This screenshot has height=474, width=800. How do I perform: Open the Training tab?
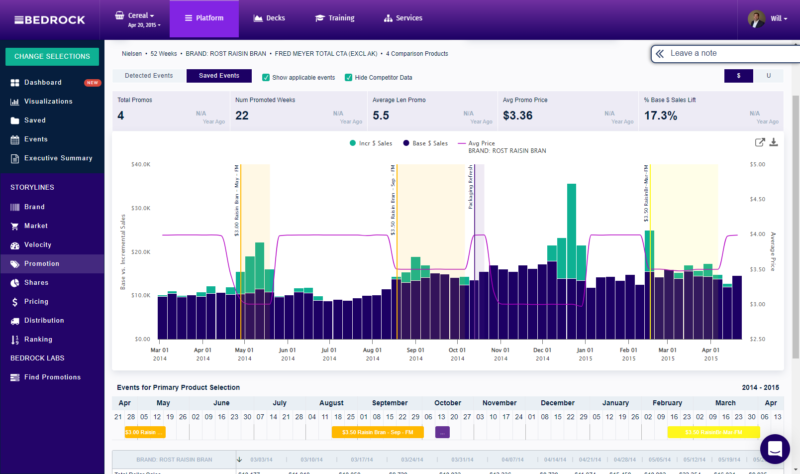coord(335,18)
